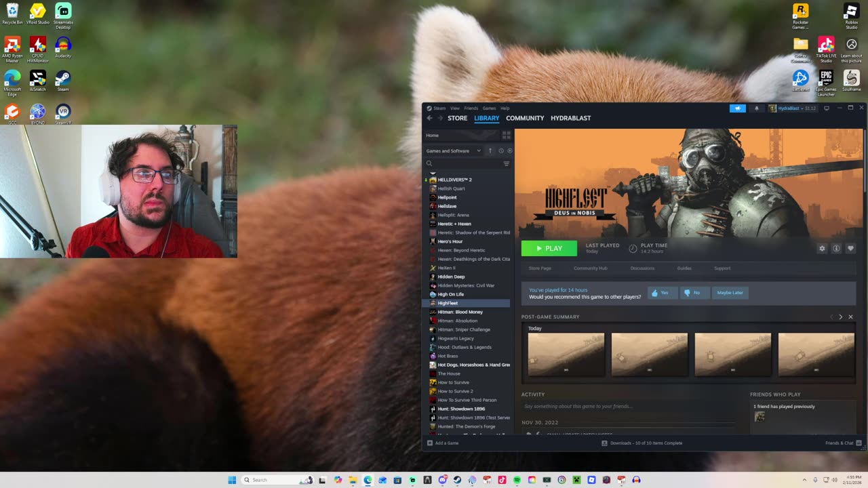Open the Support link

[x=722, y=268]
